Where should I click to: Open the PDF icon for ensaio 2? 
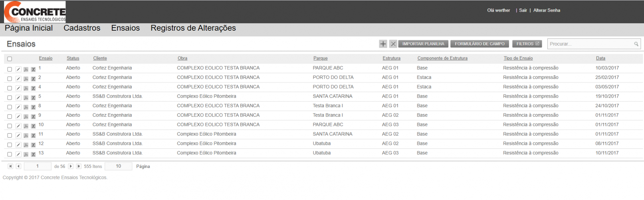tap(26, 79)
